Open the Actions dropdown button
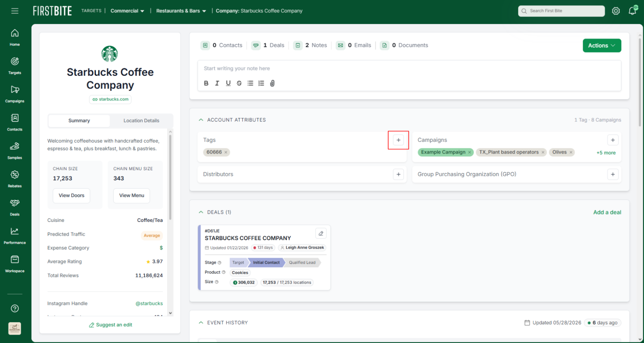 pos(602,45)
